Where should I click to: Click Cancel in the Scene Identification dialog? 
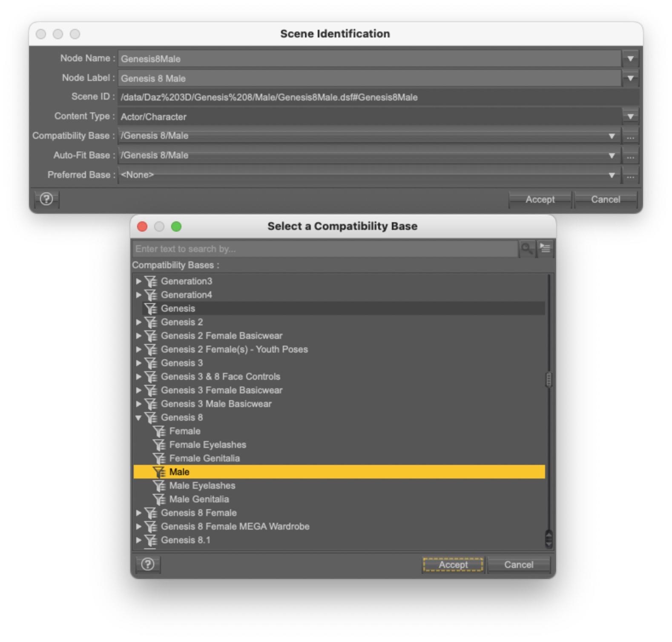(606, 200)
